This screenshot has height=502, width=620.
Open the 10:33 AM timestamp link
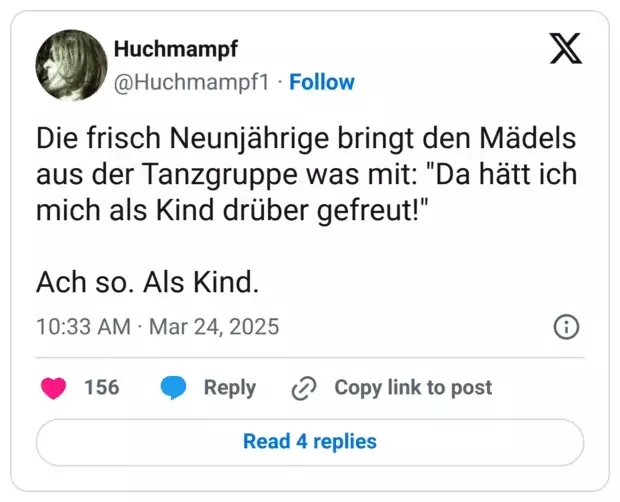pos(83,327)
